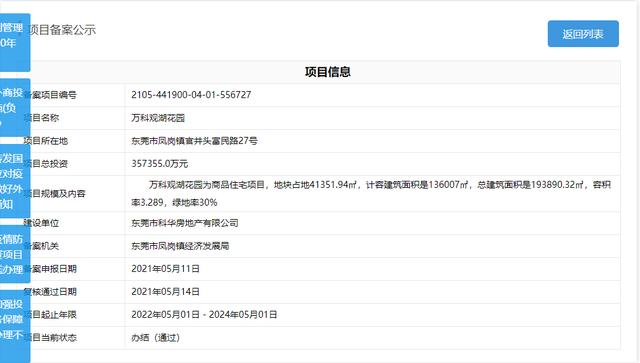Open the floating side notice about 管理
Screen dimensions: 640x363
(x=15, y=42)
